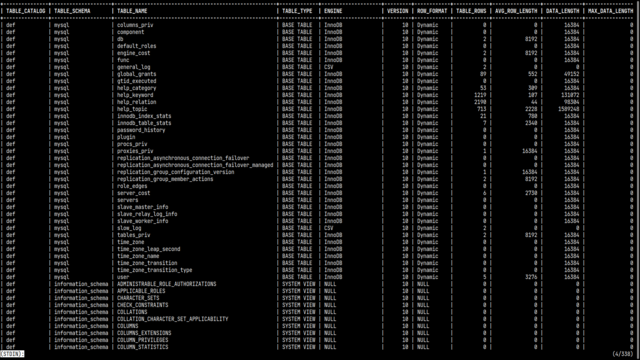Select the help_topic table name
Viewport: 640px width, 360px height.
[132, 109]
